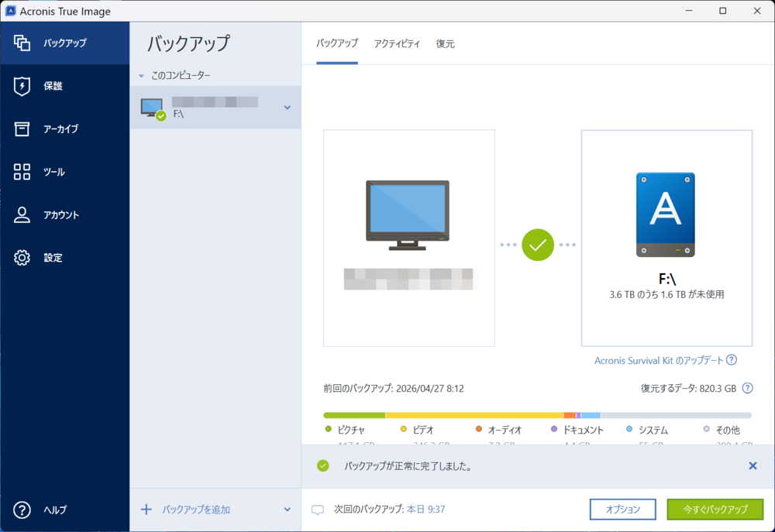Select アーカイブ in the sidebar

click(65, 129)
